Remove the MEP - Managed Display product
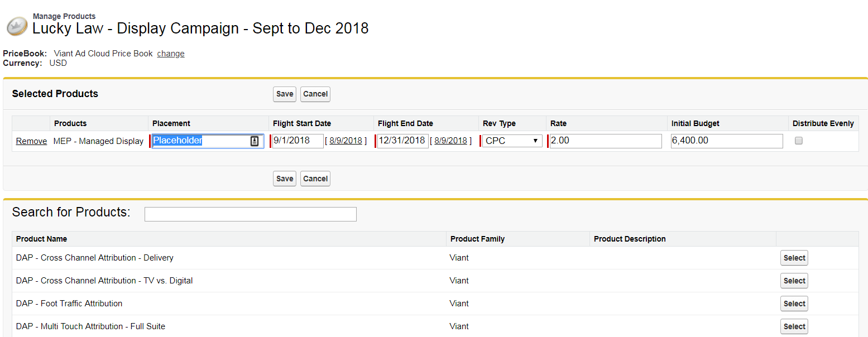868x337 pixels. (x=31, y=141)
